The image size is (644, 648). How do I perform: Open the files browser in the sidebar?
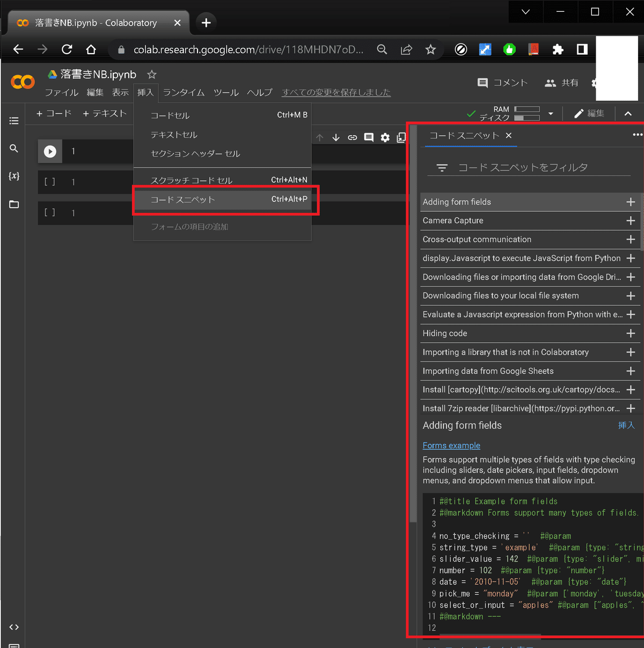click(x=14, y=204)
